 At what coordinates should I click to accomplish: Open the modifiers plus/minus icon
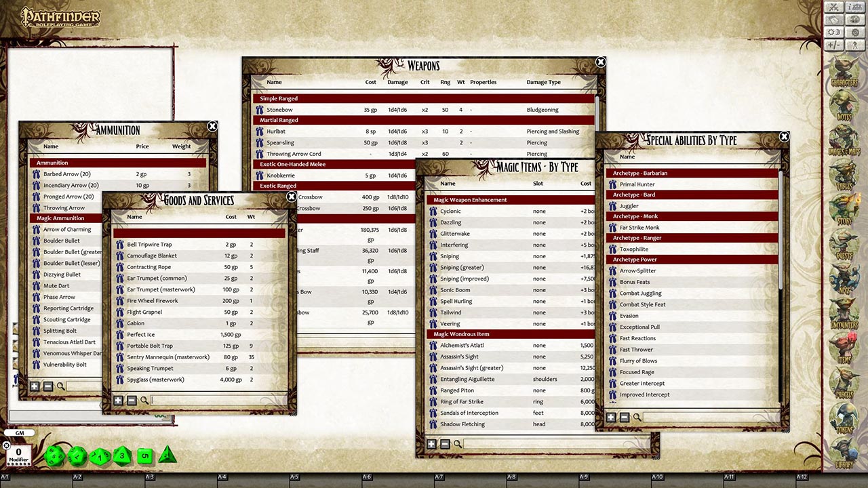[x=834, y=45]
